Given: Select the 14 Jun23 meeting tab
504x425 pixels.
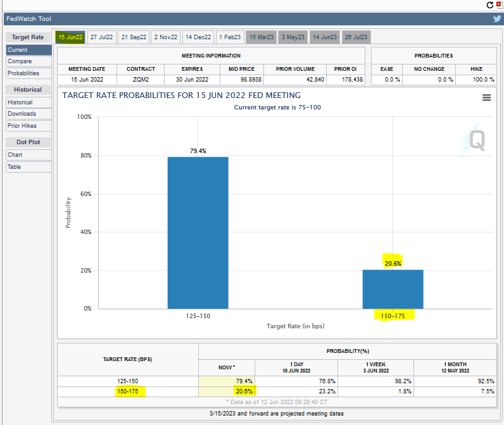Looking at the screenshot, I should 325,37.
